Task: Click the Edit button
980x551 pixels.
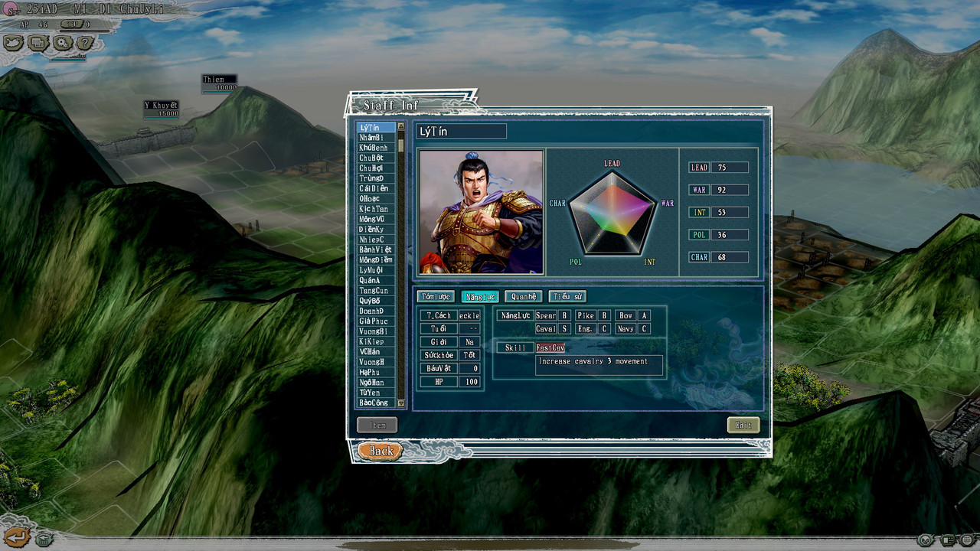Action: click(x=743, y=425)
